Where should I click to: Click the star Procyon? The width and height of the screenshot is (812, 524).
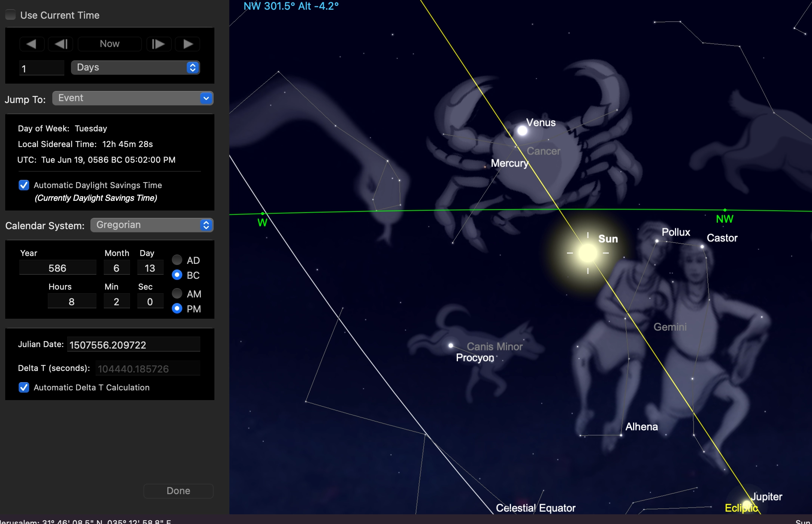click(x=451, y=346)
